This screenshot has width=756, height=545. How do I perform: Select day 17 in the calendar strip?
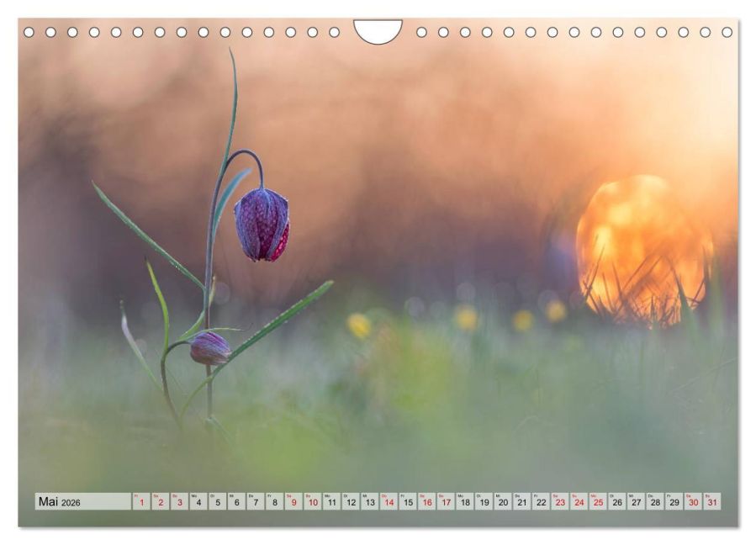tap(447, 501)
